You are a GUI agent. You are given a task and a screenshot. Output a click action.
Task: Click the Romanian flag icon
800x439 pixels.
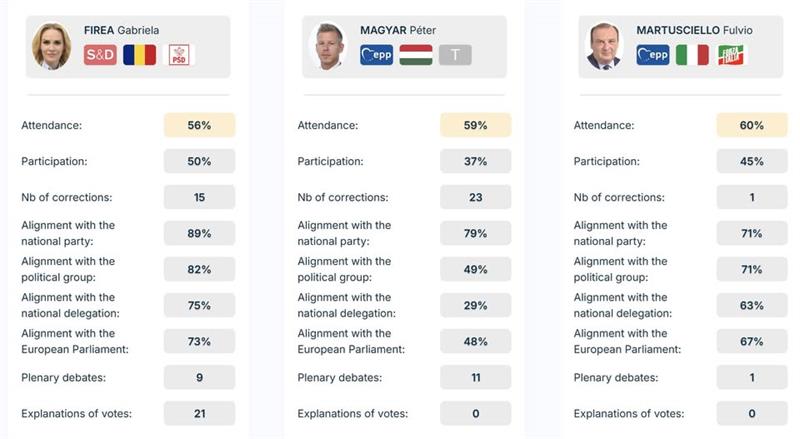coord(139,55)
